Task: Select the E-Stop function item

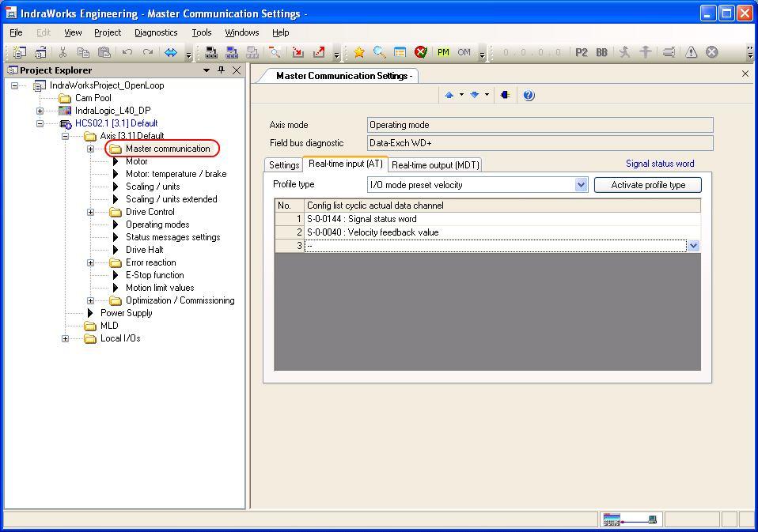Action: pyautogui.click(x=155, y=275)
